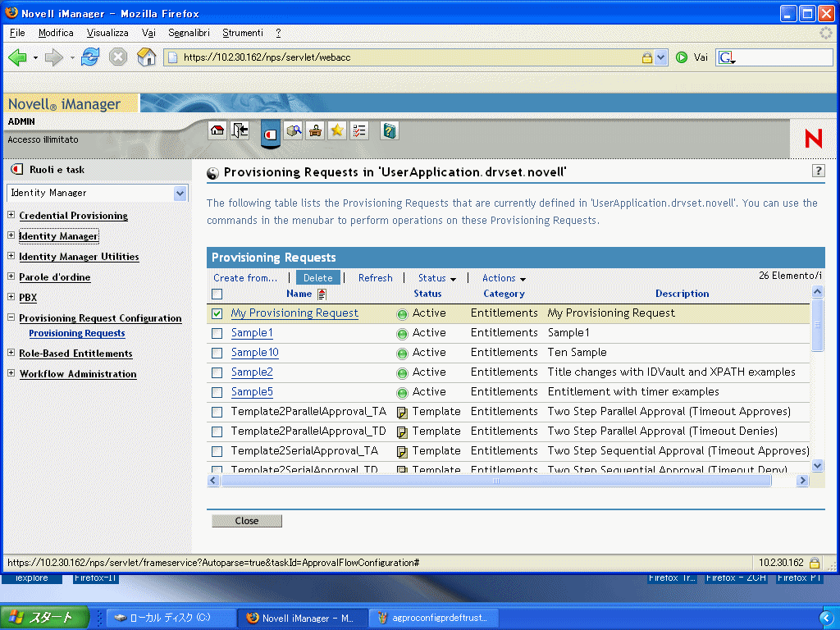Expand the Credential Provisioning tree node
This screenshot has width=840, height=630.
click(11, 216)
